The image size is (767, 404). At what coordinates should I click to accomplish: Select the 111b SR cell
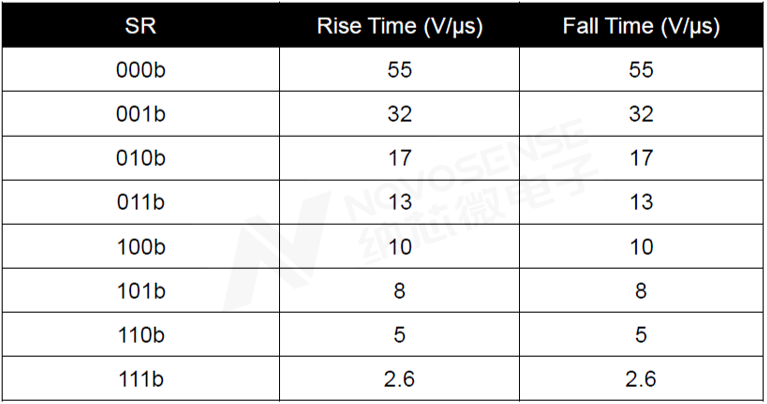(141, 379)
